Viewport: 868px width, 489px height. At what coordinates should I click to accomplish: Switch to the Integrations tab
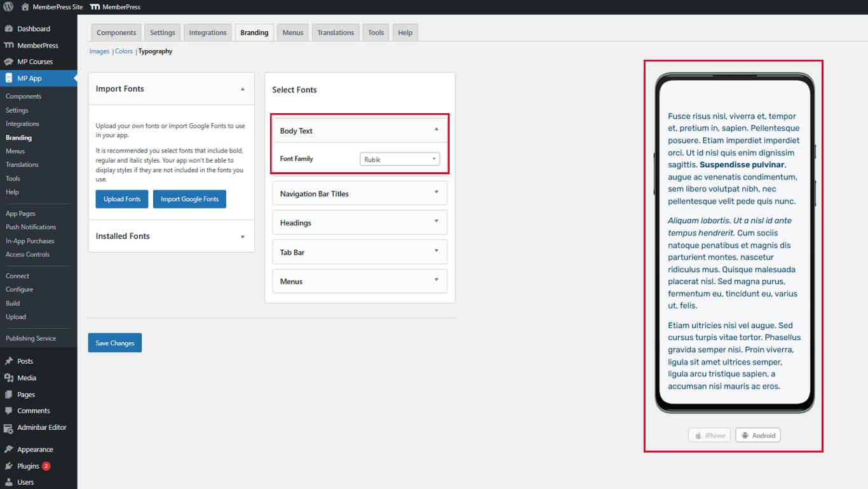tap(207, 32)
